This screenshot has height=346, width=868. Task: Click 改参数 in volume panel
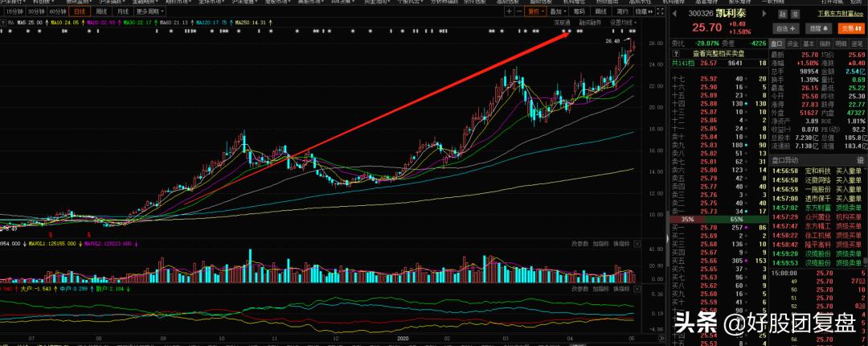tap(580, 244)
